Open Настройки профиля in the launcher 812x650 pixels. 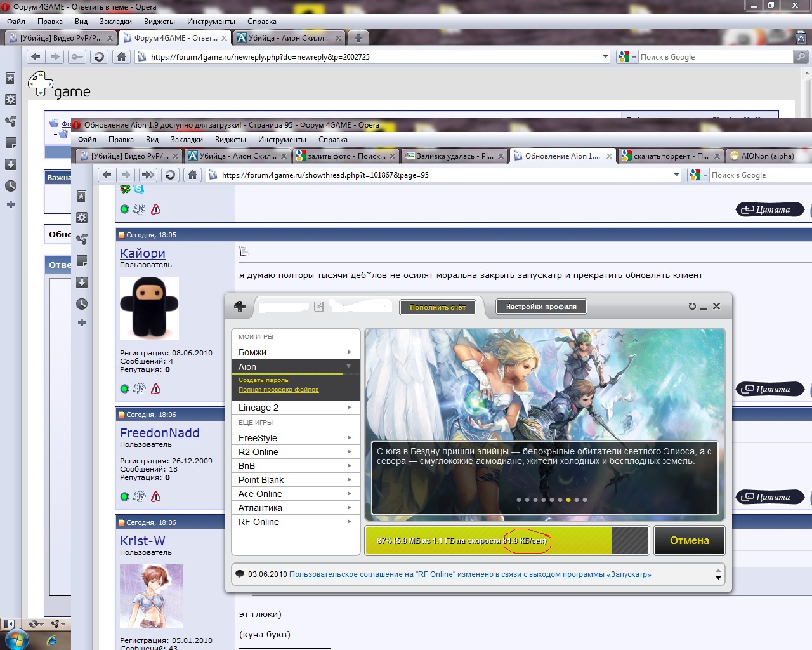[541, 307]
